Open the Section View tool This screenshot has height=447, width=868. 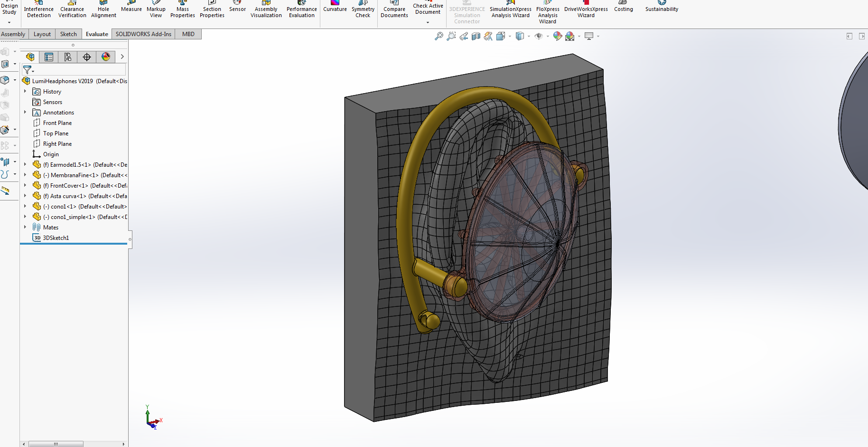[x=476, y=36]
